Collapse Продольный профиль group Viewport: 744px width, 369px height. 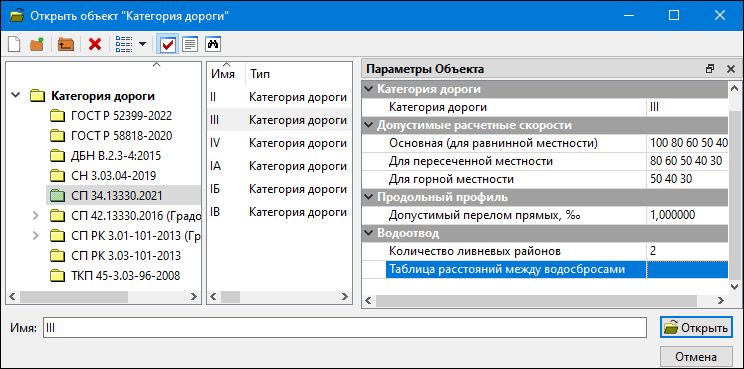tap(369, 197)
